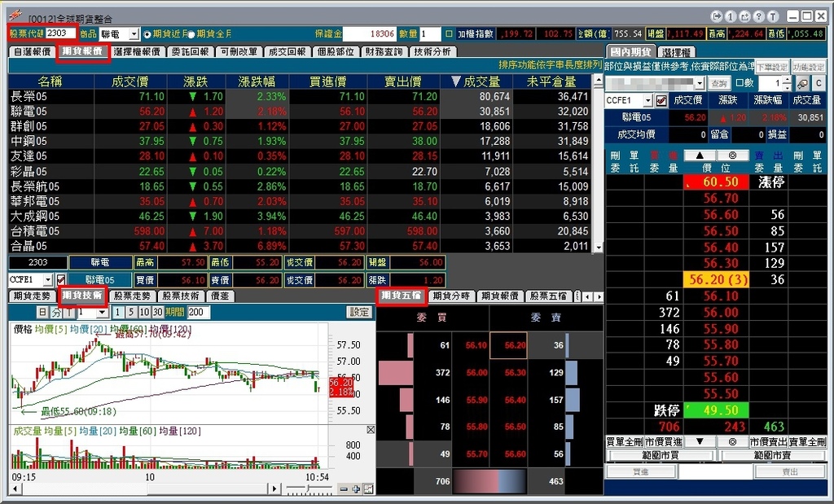
Task: Select the 期貨近月 radio button
Action: point(148,34)
